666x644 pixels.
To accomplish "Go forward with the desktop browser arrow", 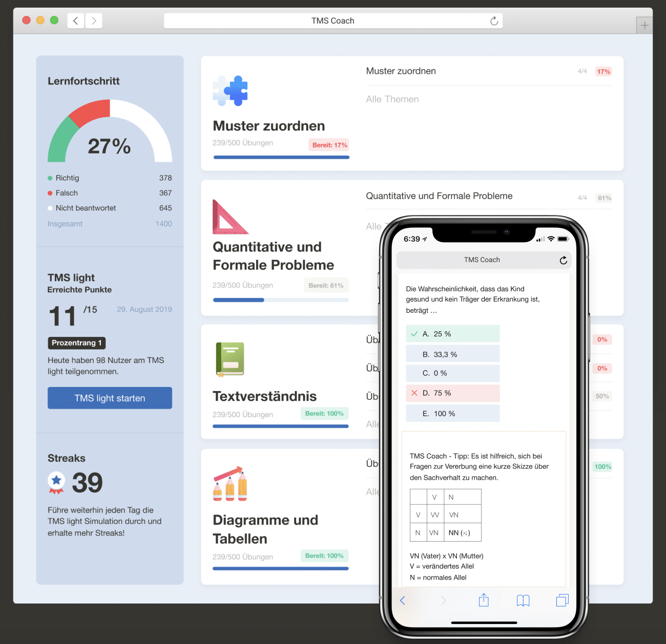I will pyautogui.click(x=94, y=20).
